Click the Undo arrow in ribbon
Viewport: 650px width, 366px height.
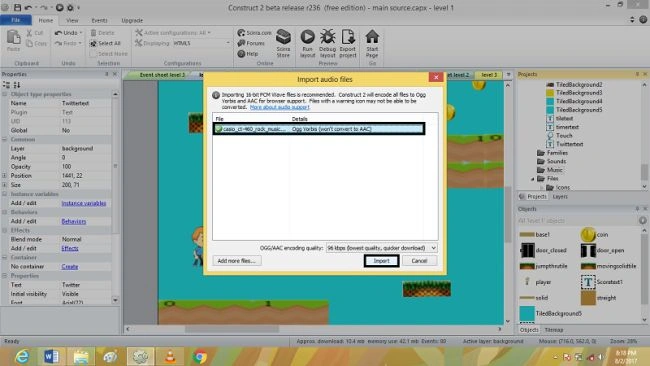coord(58,33)
